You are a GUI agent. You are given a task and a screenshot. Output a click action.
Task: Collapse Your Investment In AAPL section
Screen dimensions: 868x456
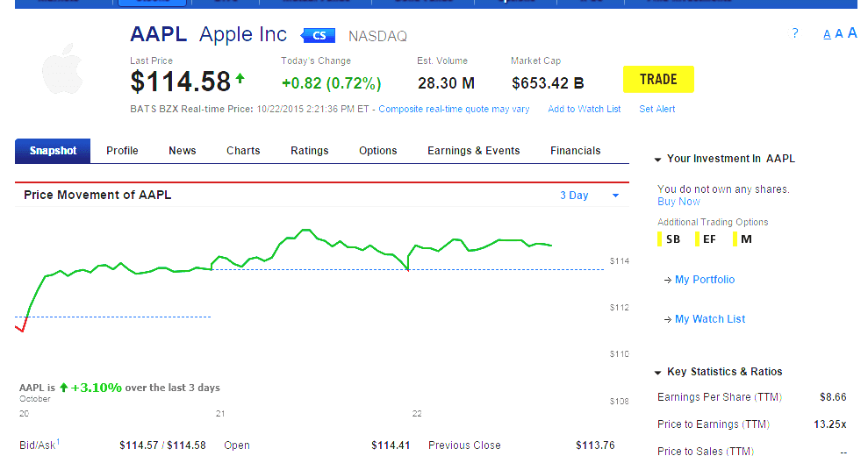(658, 160)
